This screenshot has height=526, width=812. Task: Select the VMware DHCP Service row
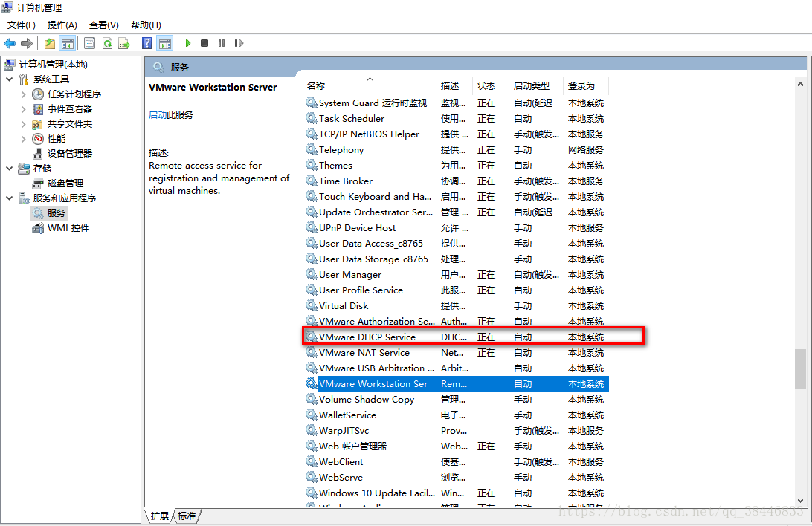coord(457,337)
